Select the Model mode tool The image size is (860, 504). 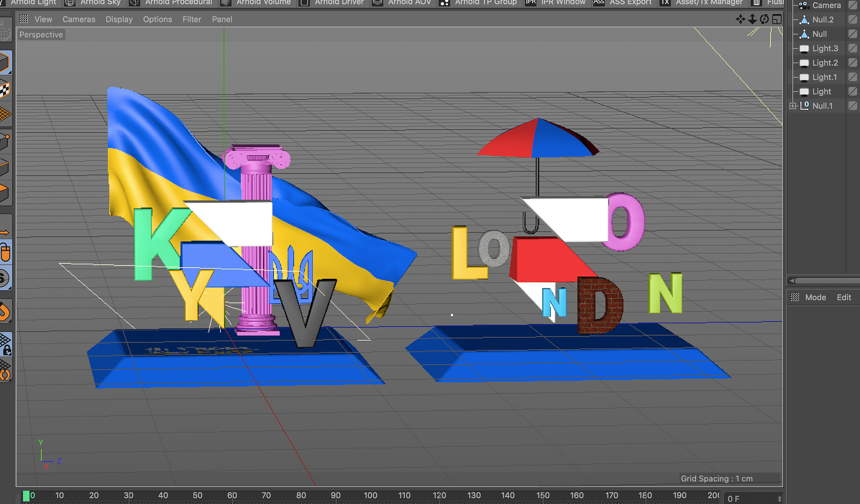(x=5, y=63)
